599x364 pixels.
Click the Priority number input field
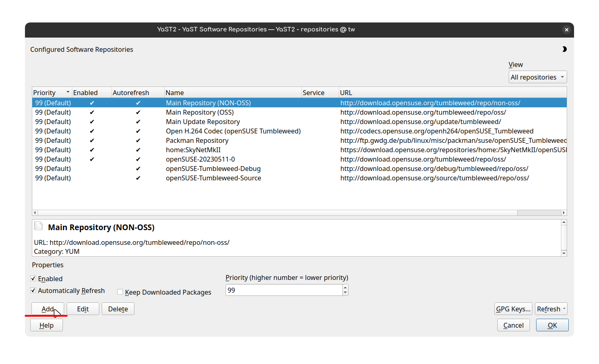pos(284,290)
